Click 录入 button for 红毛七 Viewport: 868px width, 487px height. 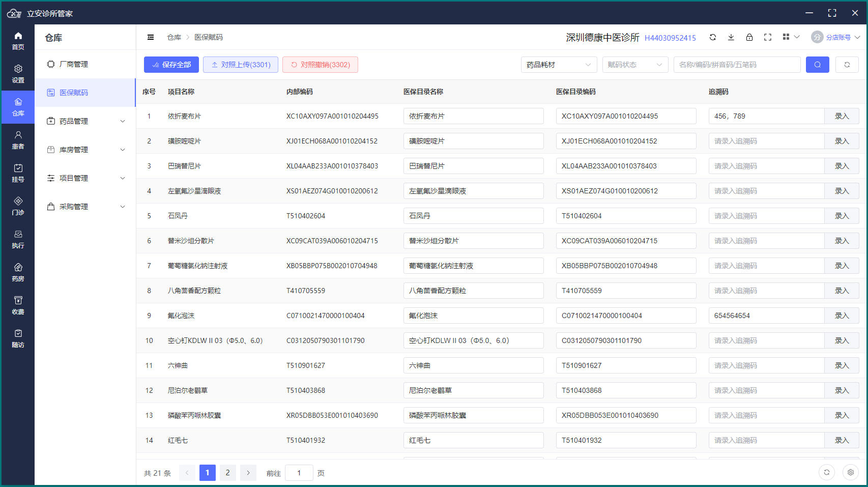tap(842, 440)
